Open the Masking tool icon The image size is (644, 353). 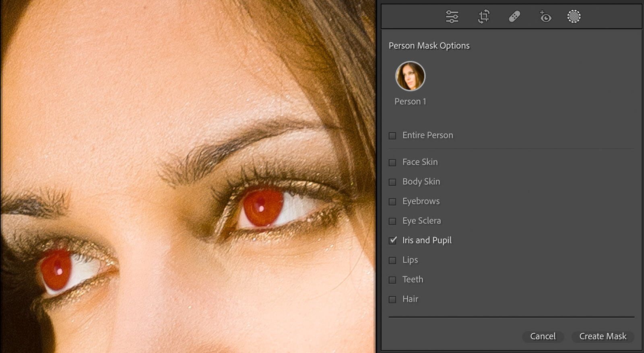pos(574,17)
